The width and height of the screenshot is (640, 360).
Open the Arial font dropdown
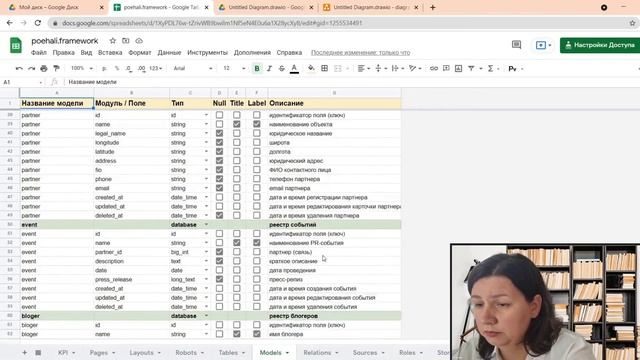(193, 69)
